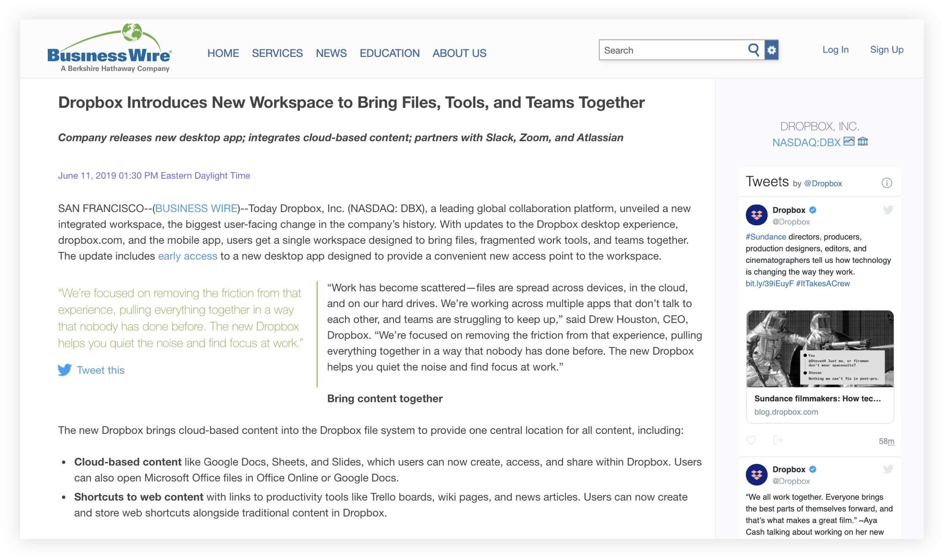Like the Sundance tweet with heart icon
944x560 pixels.
click(751, 440)
